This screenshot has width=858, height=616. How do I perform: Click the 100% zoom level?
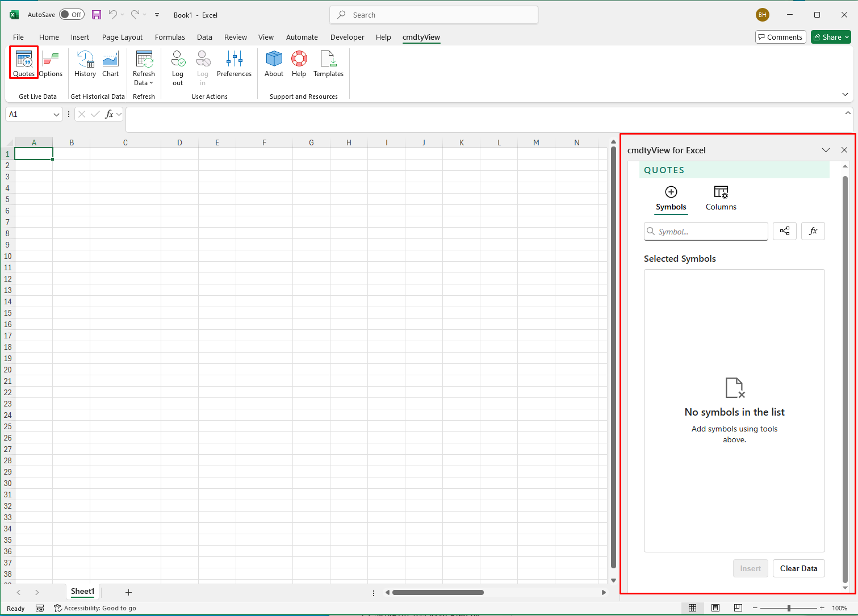pyautogui.click(x=840, y=608)
